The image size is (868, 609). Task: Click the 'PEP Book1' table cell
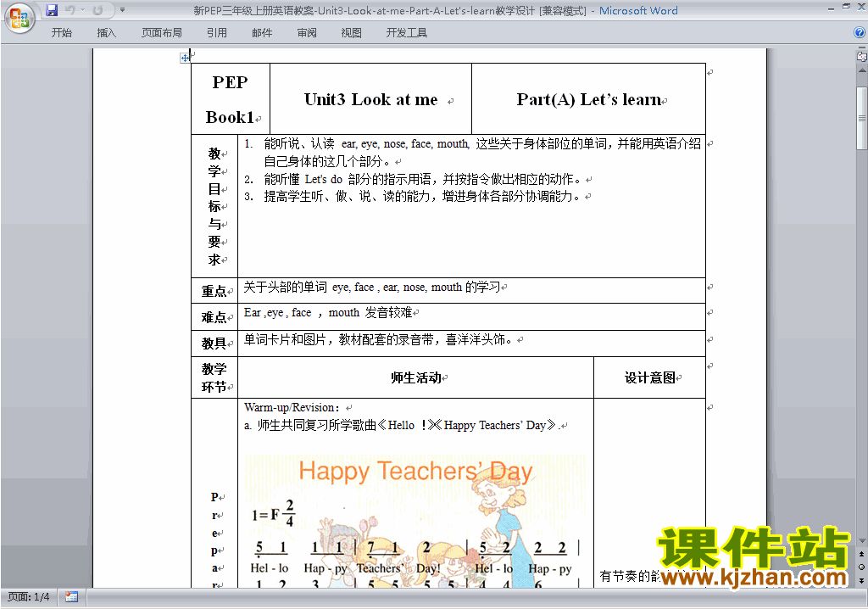coord(231,99)
